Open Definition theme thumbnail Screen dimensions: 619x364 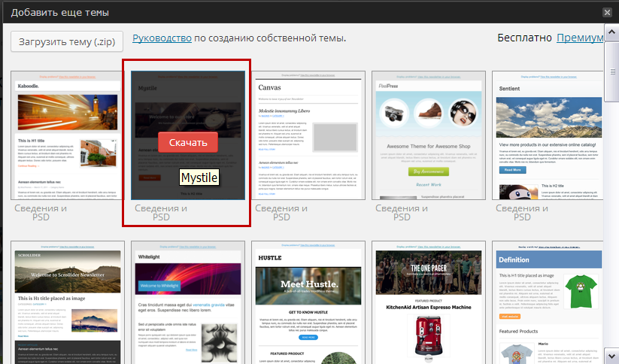point(548,302)
